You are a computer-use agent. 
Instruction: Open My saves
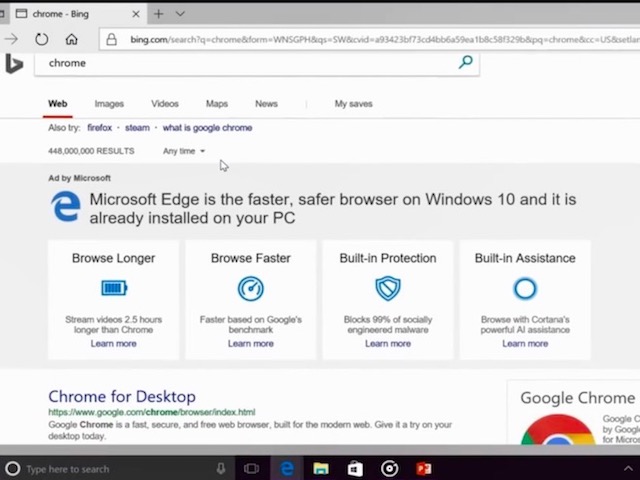coord(353,104)
